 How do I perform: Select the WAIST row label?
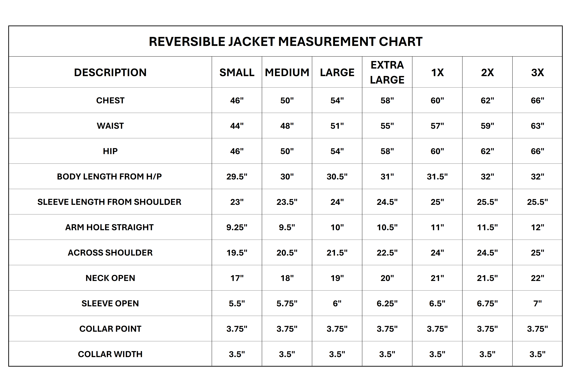click(x=110, y=126)
